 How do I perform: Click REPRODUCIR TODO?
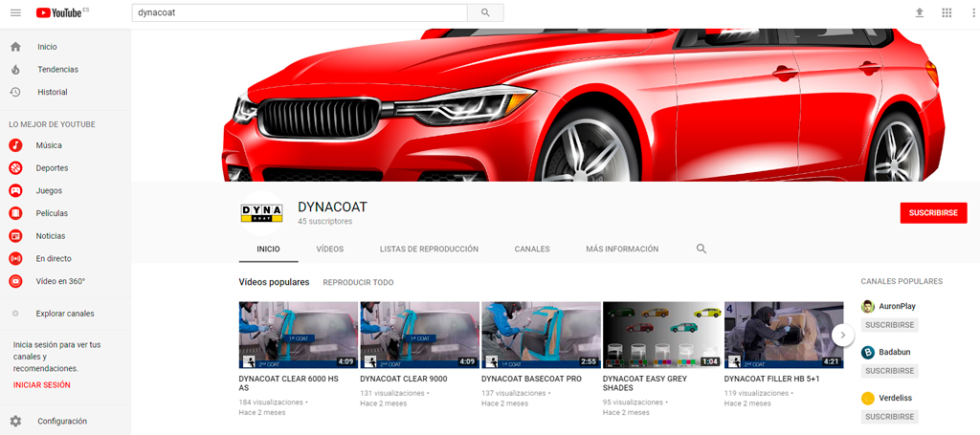(x=358, y=283)
